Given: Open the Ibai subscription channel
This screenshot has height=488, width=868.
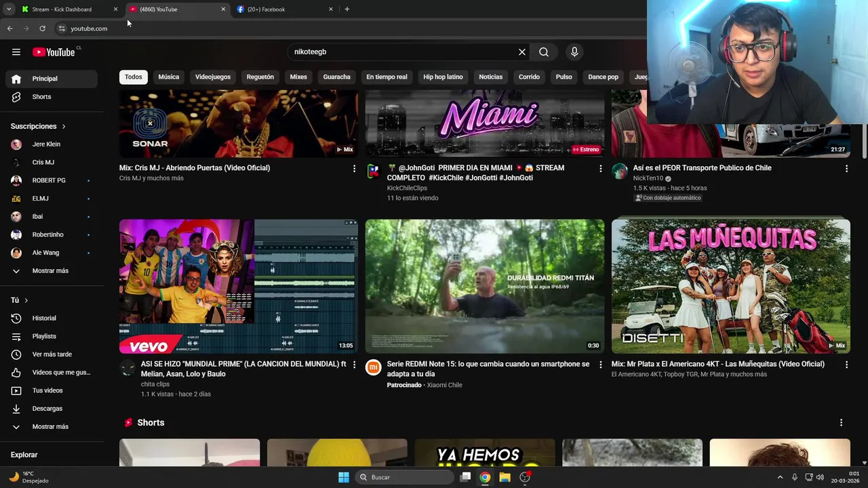Looking at the screenshot, I should click(x=52, y=216).
